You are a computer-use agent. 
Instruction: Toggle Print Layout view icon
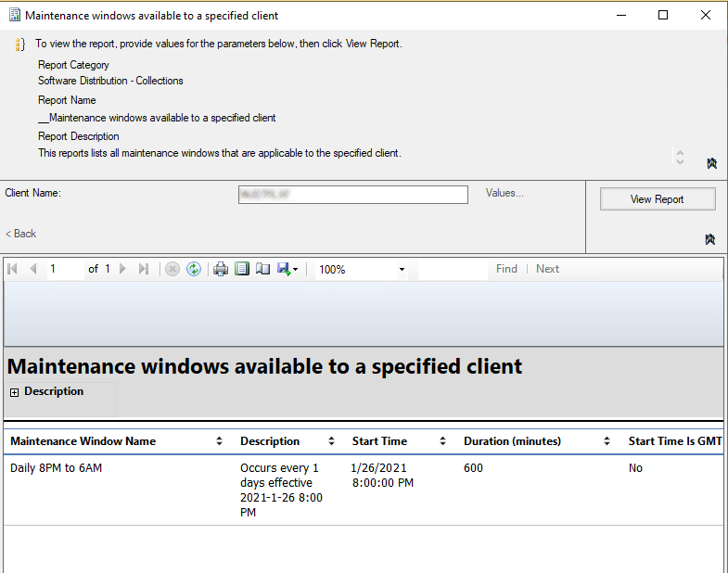click(x=242, y=269)
